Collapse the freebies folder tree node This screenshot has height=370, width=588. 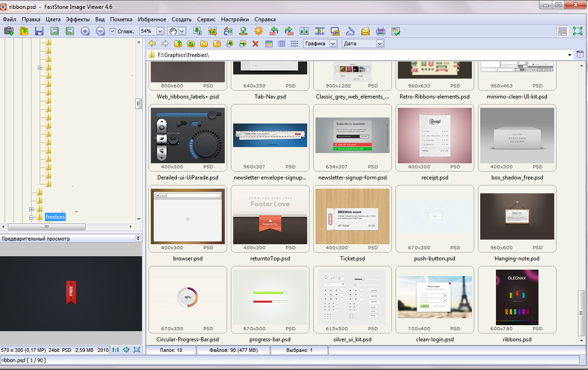31,217
